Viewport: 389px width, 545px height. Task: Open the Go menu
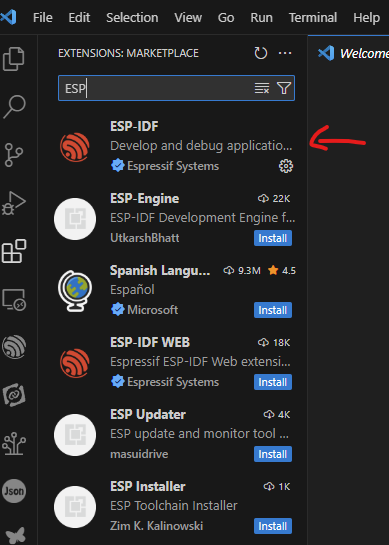pyautogui.click(x=226, y=17)
